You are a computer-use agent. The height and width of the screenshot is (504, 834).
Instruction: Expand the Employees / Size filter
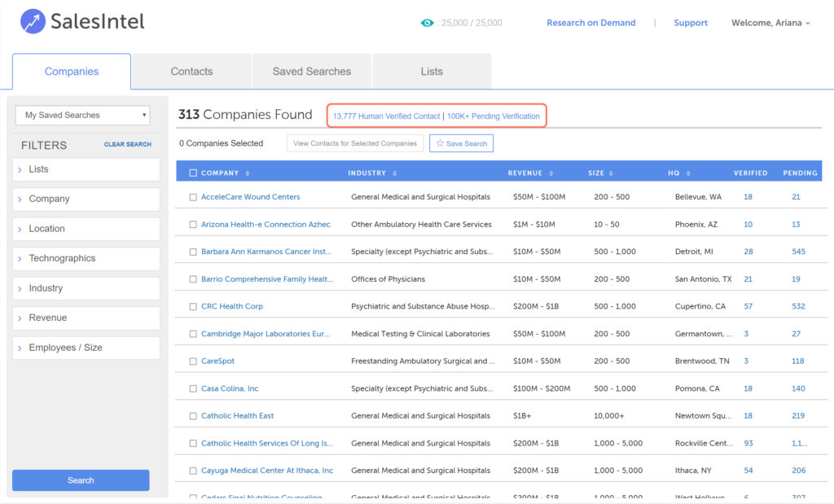coord(86,348)
